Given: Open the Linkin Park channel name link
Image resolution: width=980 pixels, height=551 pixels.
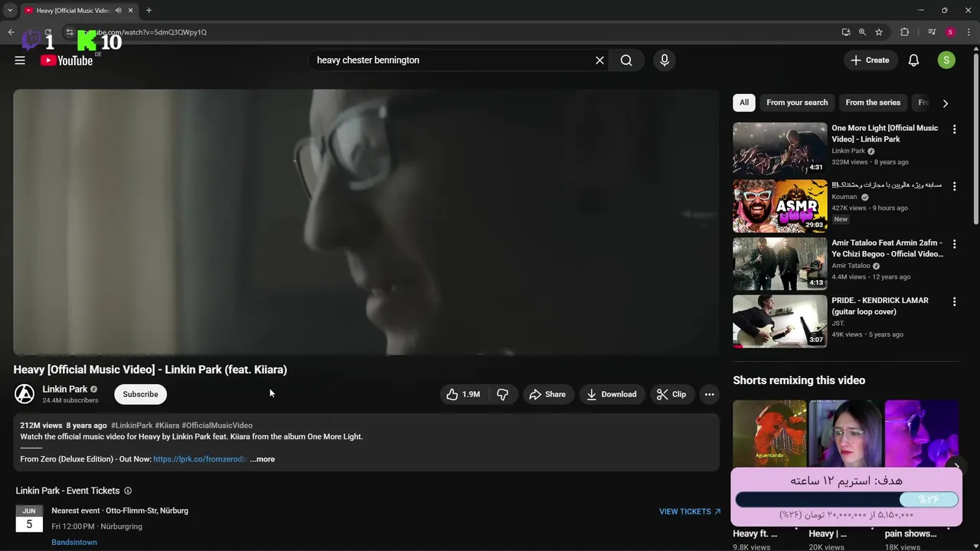Looking at the screenshot, I should coord(65,389).
